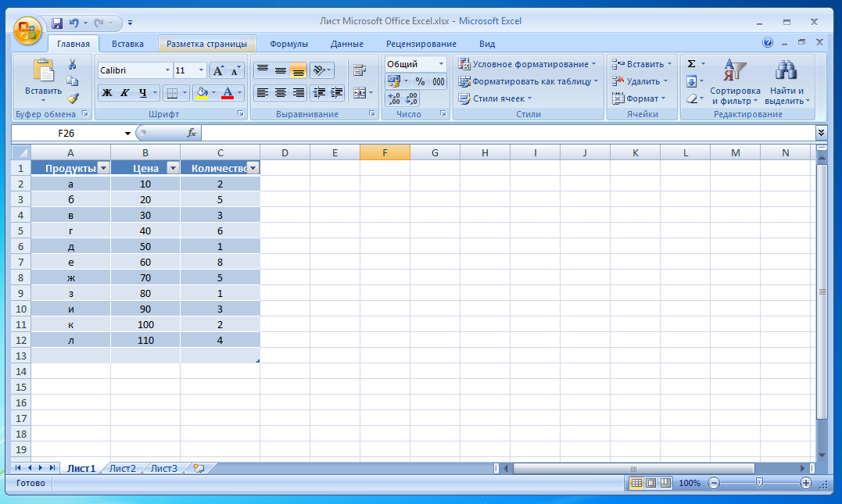Cut selection with the scissors icon

pyautogui.click(x=73, y=64)
